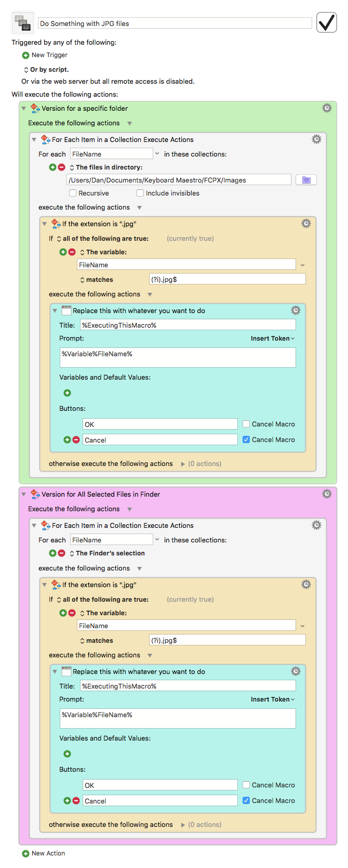
Task: Click prompt text '%Variable%FileName%' in the green group
Action: [x=97, y=354]
